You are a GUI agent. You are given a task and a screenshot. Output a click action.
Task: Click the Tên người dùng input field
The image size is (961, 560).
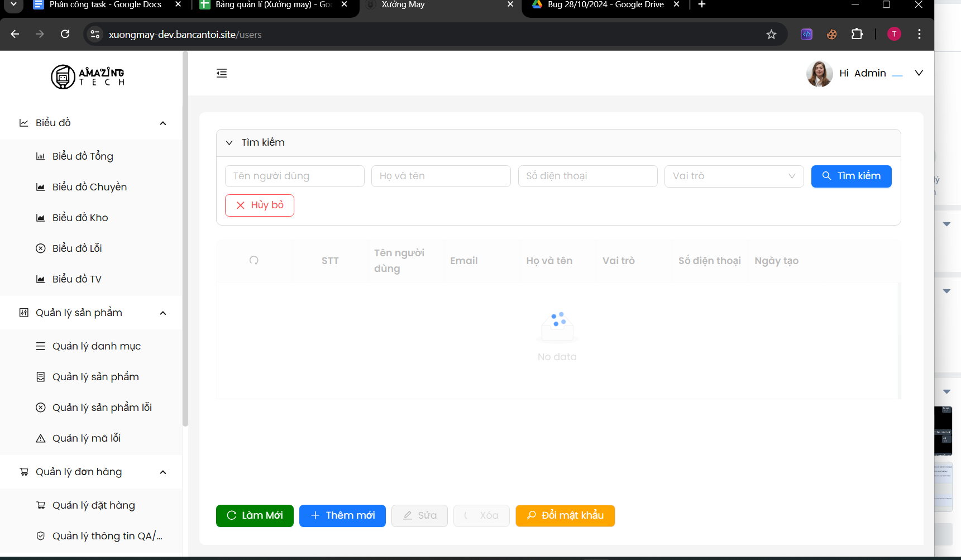coord(294,176)
